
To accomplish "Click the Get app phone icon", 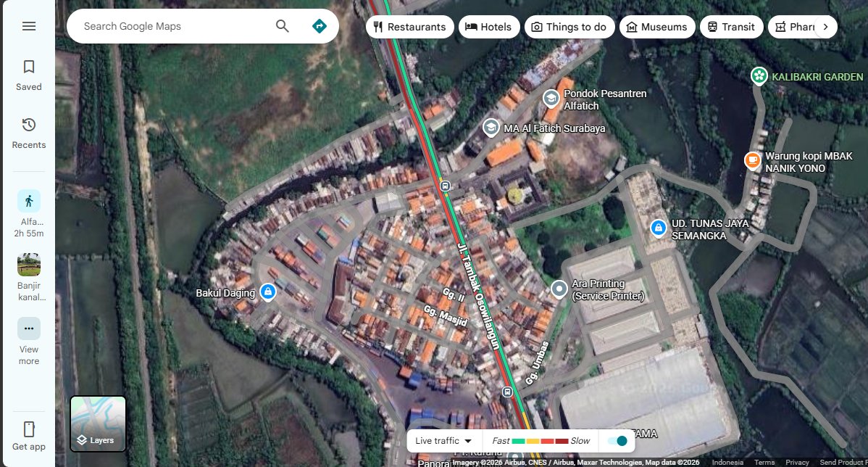I will tap(29, 429).
